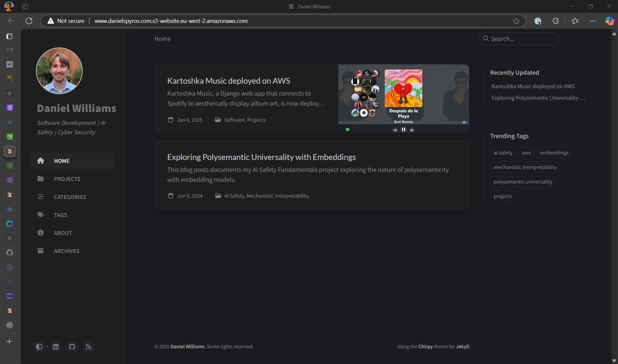This screenshot has width=618, height=364.
Task: Switch to the Terraform vertical tab
Action: click(x=10, y=282)
